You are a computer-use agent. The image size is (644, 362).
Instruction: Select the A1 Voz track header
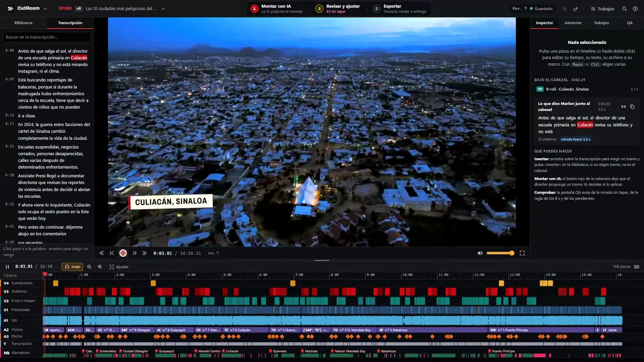(x=21, y=320)
